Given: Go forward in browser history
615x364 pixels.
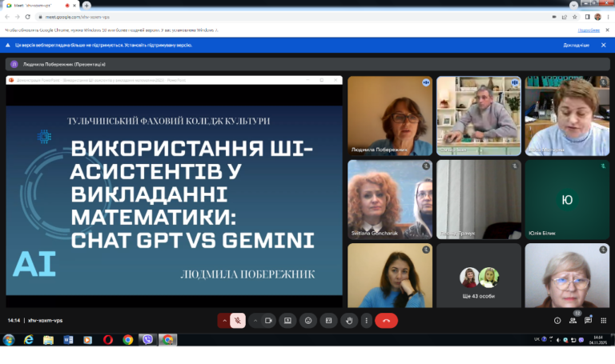Looking at the screenshot, I should (x=18, y=17).
